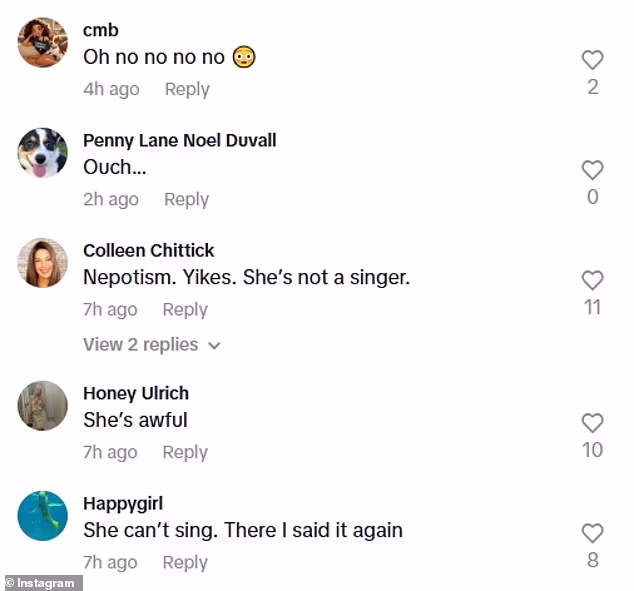Like Penny Lane Noel Duvall's comment
Screen dimensions: 634x591
click(592, 170)
